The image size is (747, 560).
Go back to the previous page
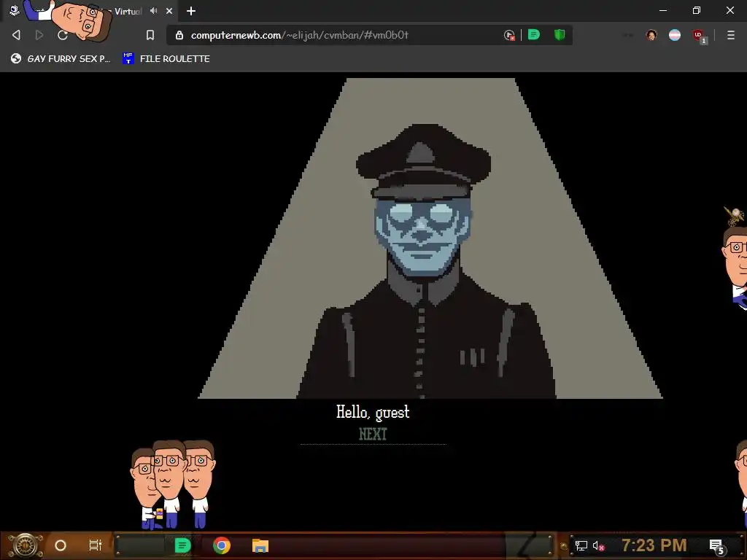point(16,35)
